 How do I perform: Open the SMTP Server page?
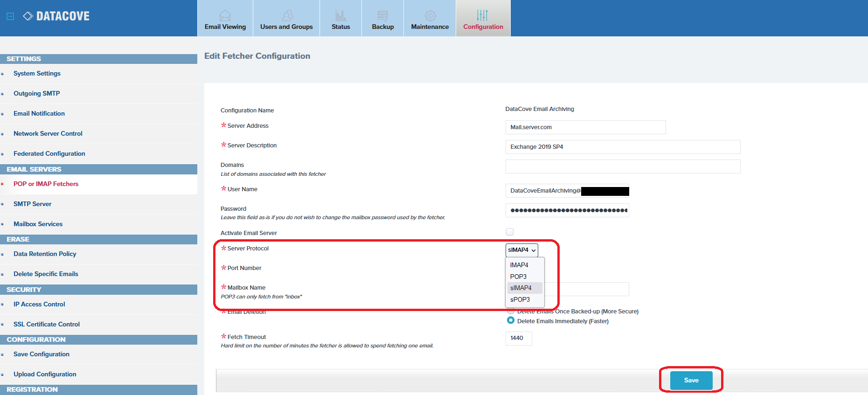pos(33,204)
